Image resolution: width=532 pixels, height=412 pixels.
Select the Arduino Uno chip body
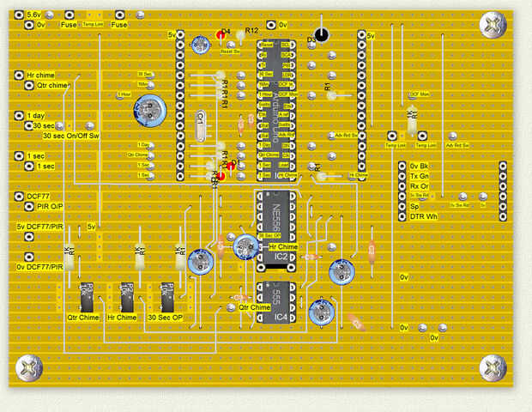276,111
